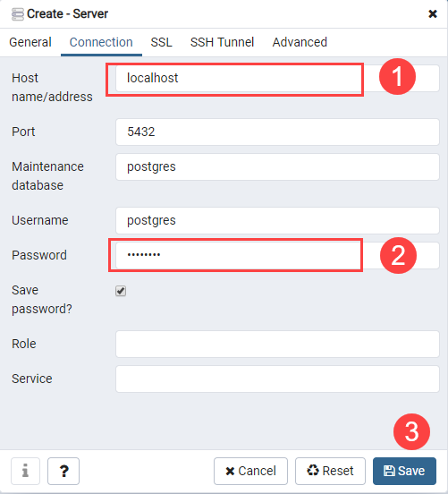Viewport: 448px width, 494px height.
Task: Click the empty Service field
Action: click(277, 379)
